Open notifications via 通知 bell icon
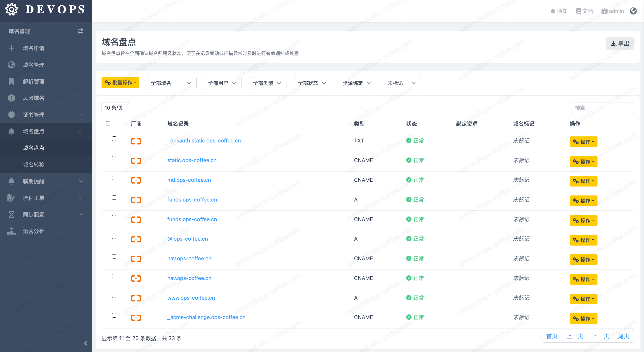This screenshot has width=644, height=352. tap(553, 11)
